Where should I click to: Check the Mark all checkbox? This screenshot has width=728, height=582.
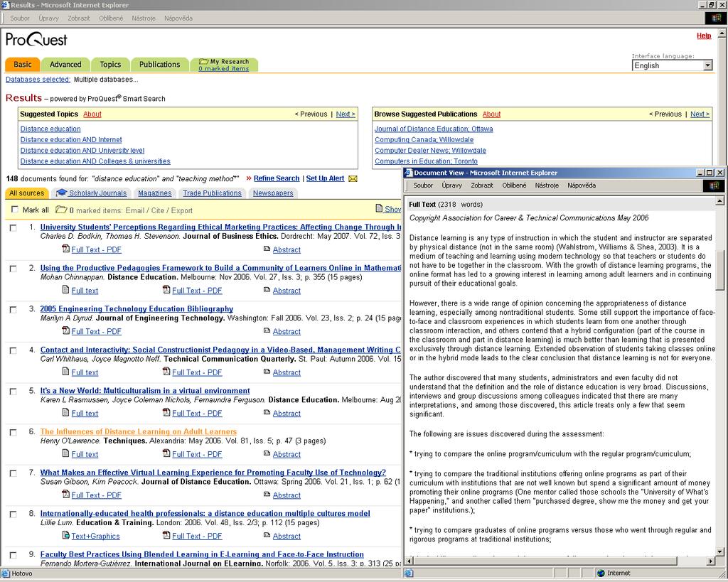pos(15,210)
